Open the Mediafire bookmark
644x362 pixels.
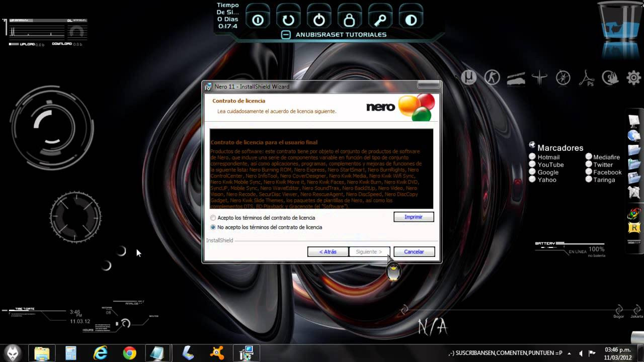(x=606, y=157)
